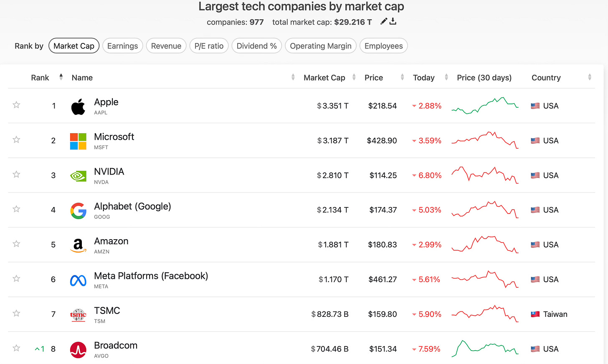Rank companies by P/E ratio
The image size is (608, 364).
click(x=209, y=46)
